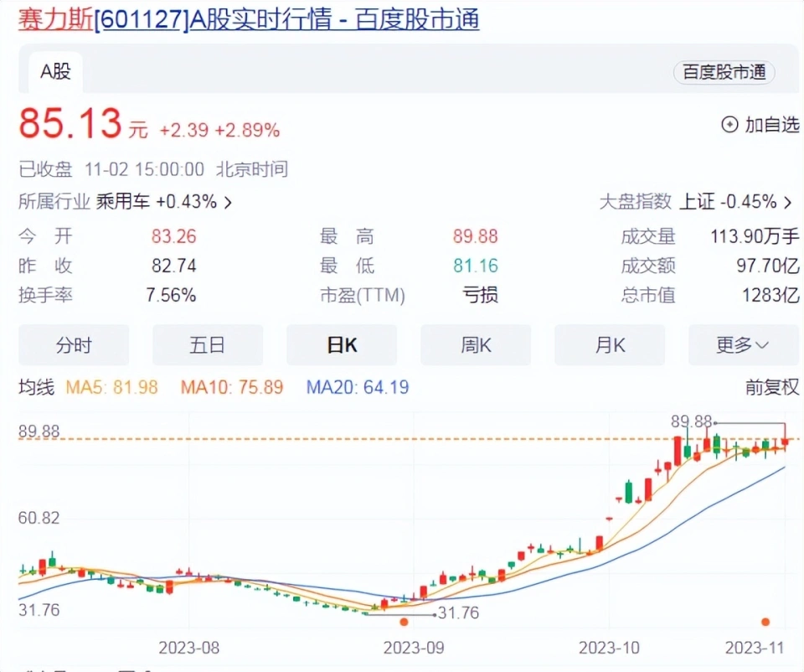804x672 pixels.
Task: Click the 今开 value 83.26
Action: (x=174, y=236)
